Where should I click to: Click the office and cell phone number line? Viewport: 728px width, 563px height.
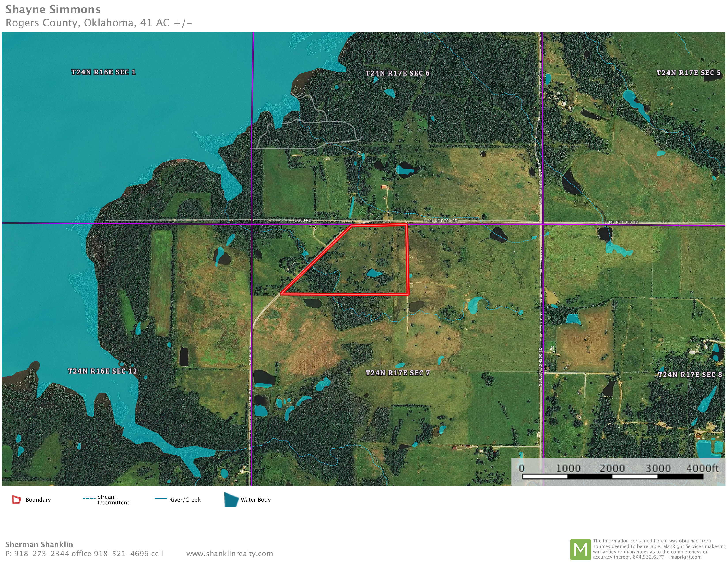click(84, 554)
